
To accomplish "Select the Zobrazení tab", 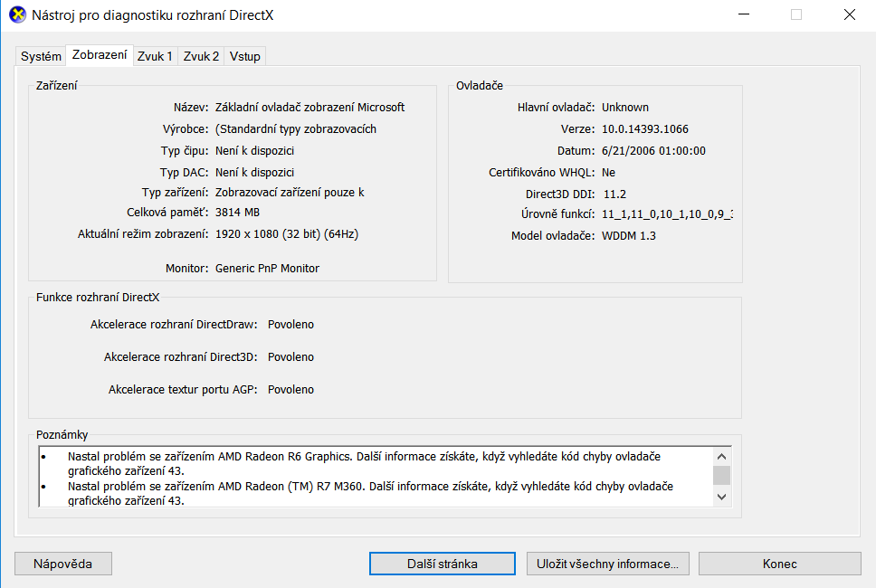I will click(100, 55).
